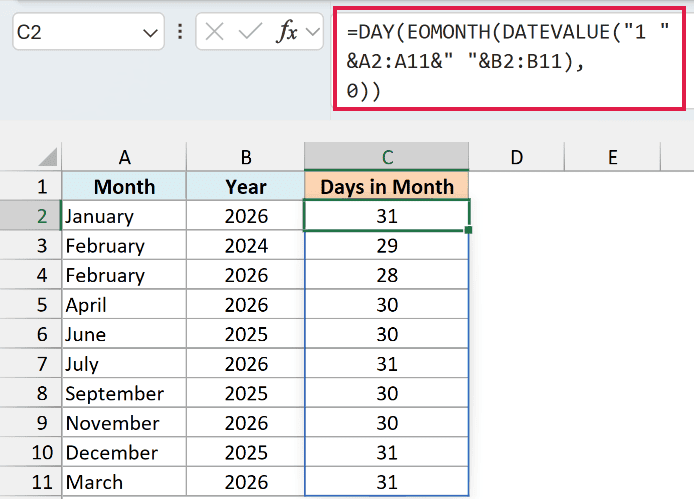694x499 pixels.
Task: Select row 10 header
Action: [x=31, y=452]
